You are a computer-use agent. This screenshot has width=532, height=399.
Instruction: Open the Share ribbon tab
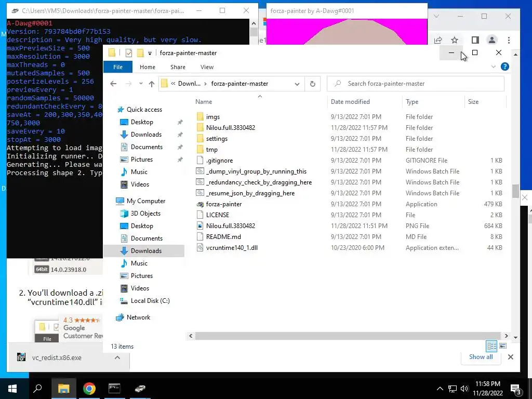178,67
